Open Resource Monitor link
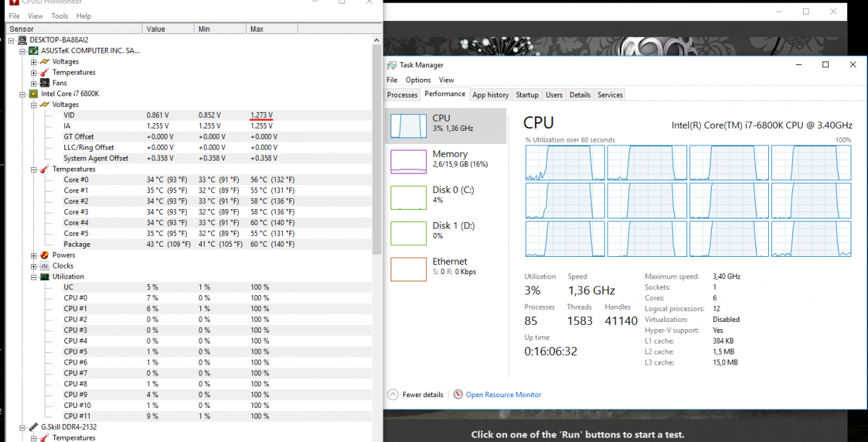The width and height of the screenshot is (868, 442). [503, 394]
